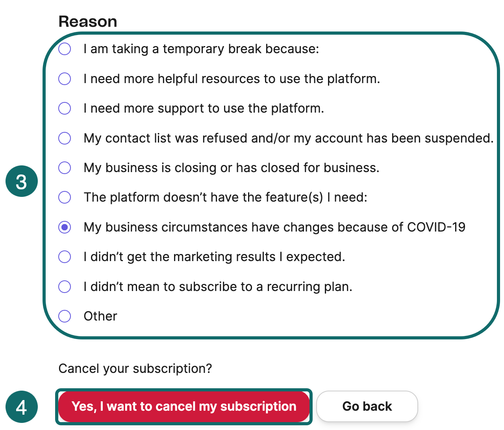
Task: Click the highlighted border around the cancel button
Action: click(183, 389)
